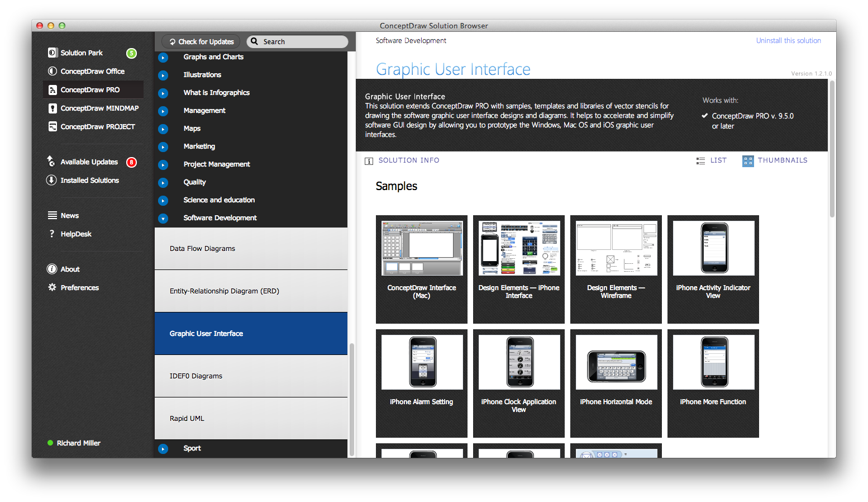Click ConceptDraw PRO v. 9.5.0 compatibility text
The width and height of the screenshot is (868, 502).
752,121
